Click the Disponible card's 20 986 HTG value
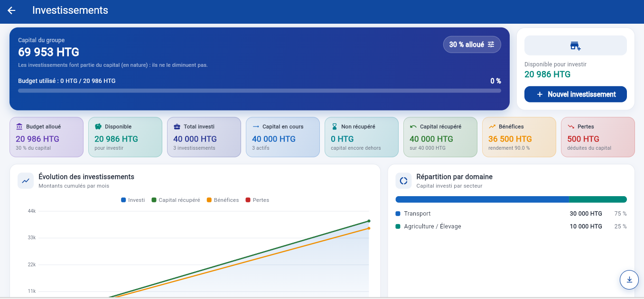This screenshot has height=299, width=644. pos(116,139)
